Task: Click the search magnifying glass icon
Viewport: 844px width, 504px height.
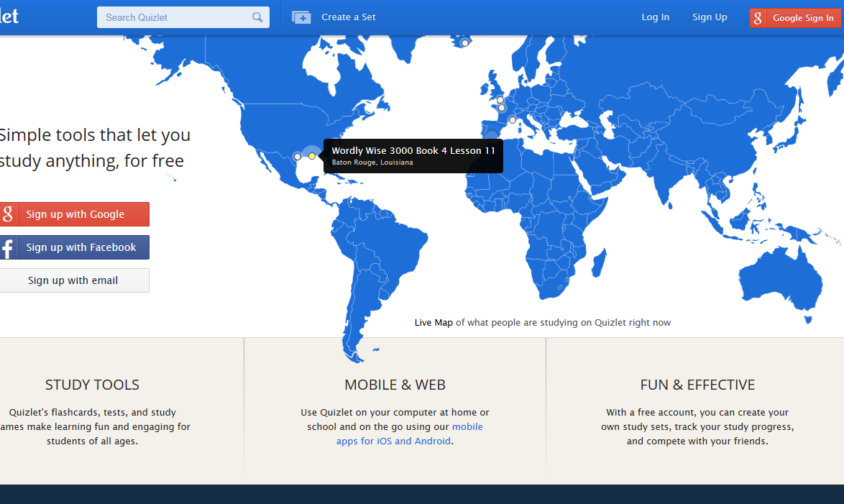Action: pyautogui.click(x=257, y=17)
